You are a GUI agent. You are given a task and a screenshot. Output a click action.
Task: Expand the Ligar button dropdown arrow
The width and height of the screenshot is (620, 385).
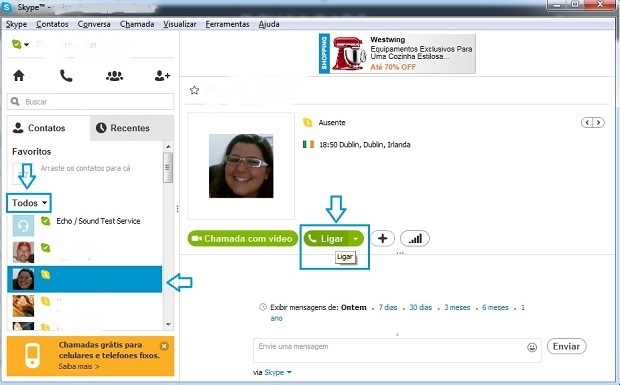(x=356, y=238)
